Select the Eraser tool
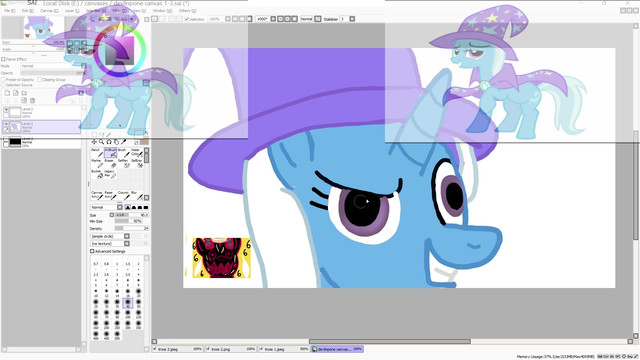640x360 pixels. click(x=111, y=163)
